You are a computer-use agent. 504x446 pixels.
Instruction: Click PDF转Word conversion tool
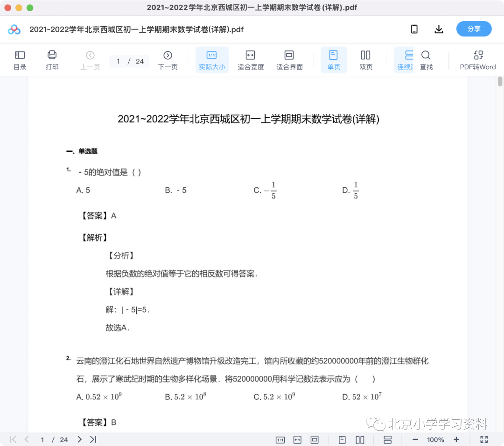tap(478, 60)
